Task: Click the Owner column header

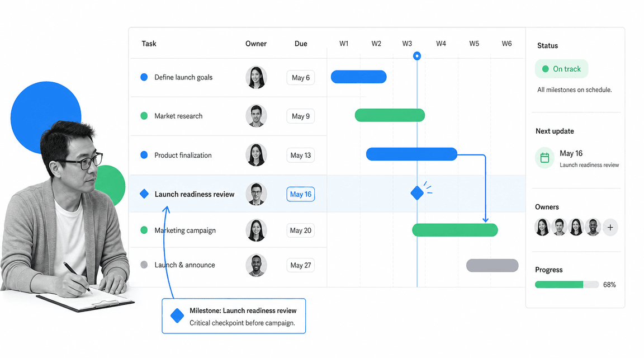Action: (256, 44)
